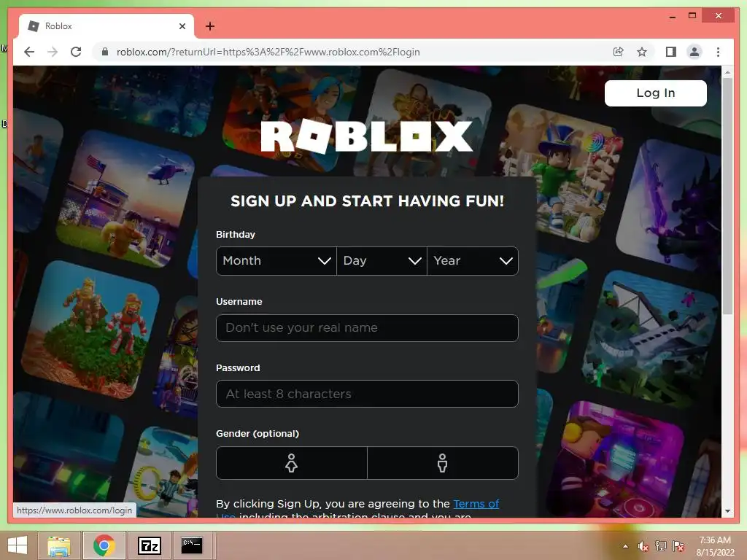Click the Log In button
Viewport: 747px width, 560px height.
pyautogui.click(x=656, y=93)
